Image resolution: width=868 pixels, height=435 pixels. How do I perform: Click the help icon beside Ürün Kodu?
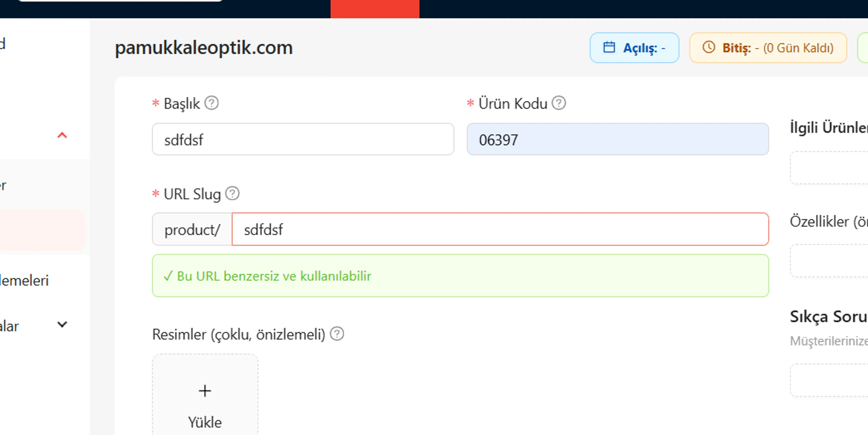click(558, 103)
